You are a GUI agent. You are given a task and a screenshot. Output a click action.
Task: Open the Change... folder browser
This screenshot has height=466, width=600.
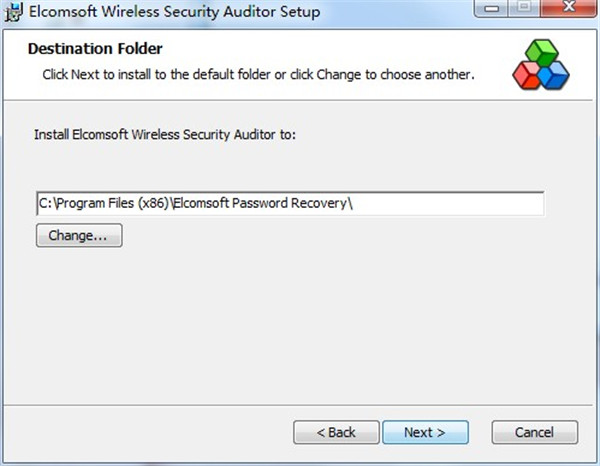click(x=79, y=235)
